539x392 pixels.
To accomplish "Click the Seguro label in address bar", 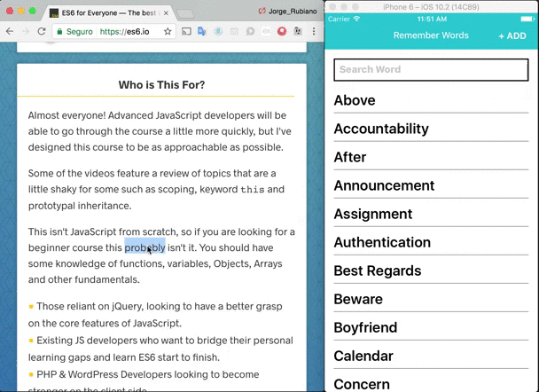I will click(x=80, y=32).
